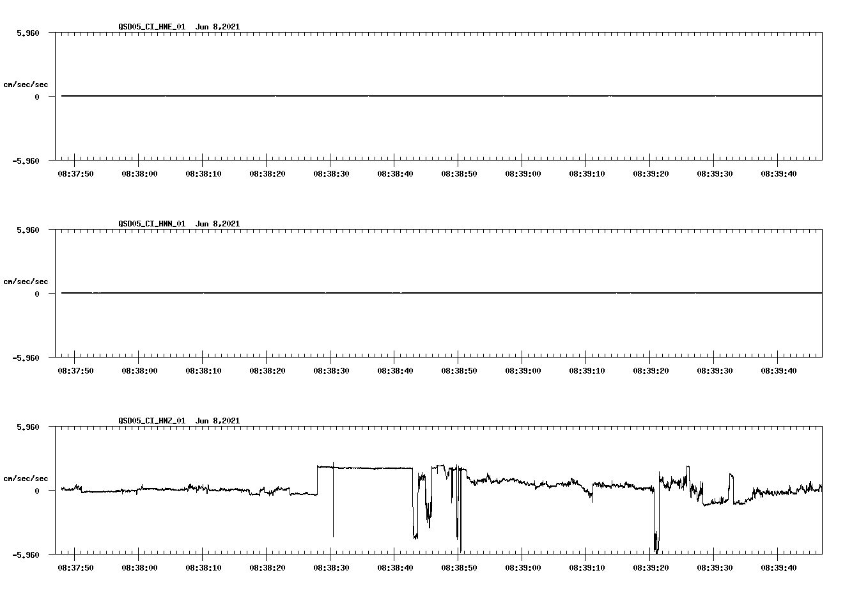The height and width of the screenshot is (591, 868).
Task: Click the Jun 8,2021 date on HNE chart
Action: tap(217, 27)
